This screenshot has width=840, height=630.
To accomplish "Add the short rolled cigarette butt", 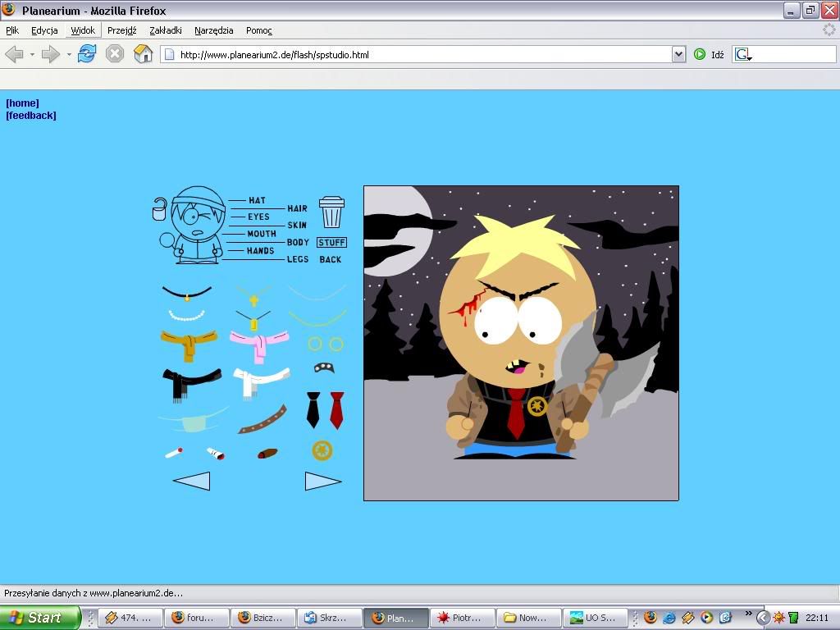I will pyautogui.click(x=216, y=453).
